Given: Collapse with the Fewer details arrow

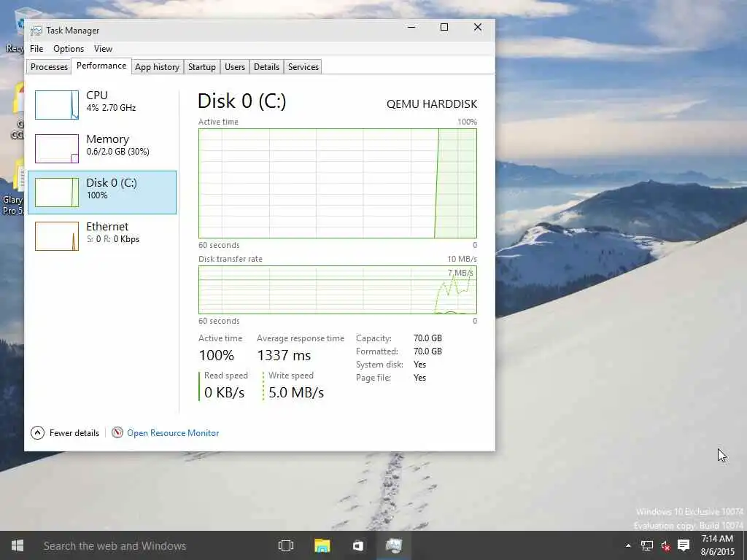Looking at the screenshot, I should pos(38,433).
